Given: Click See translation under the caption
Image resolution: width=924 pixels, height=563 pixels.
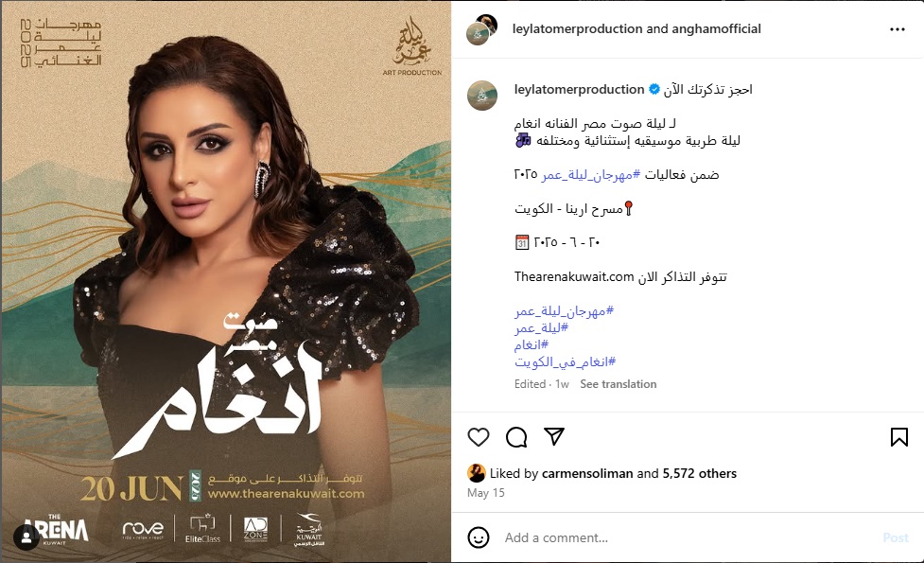Looking at the screenshot, I should [x=619, y=384].
